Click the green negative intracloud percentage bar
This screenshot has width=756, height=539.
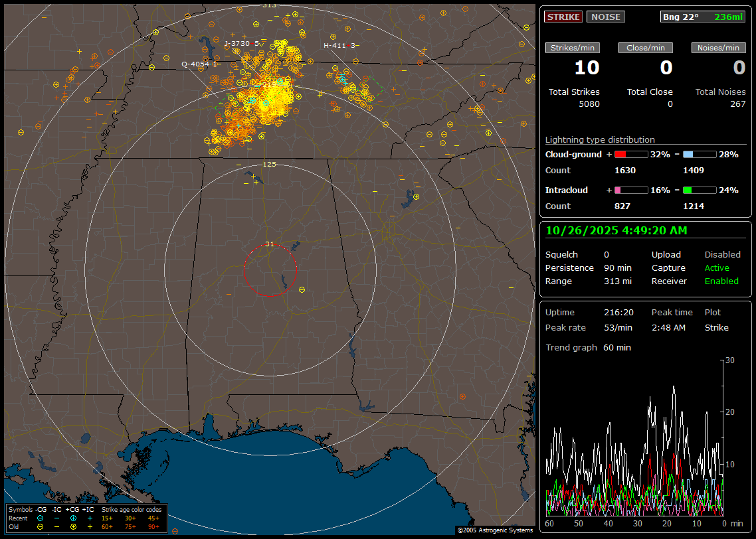(x=700, y=190)
